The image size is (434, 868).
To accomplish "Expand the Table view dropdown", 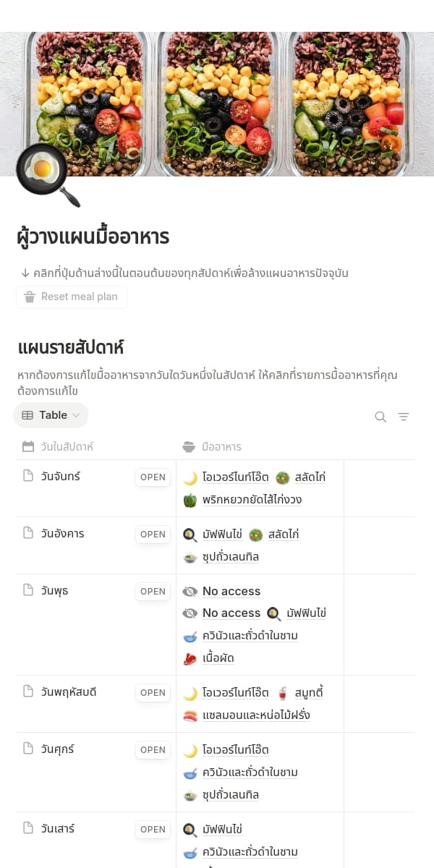I will click(x=51, y=415).
